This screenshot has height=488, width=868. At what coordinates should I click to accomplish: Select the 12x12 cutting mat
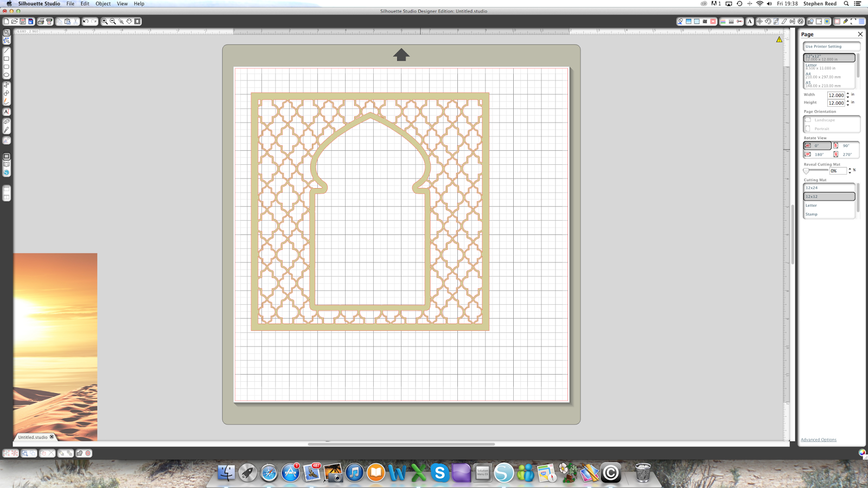pos(829,196)
